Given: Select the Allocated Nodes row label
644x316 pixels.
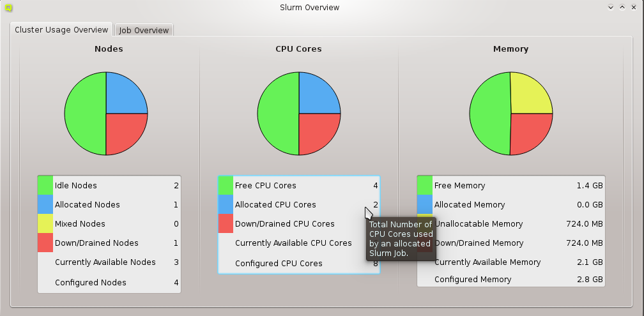Looking at the screenshot, I should pos(87,205).
